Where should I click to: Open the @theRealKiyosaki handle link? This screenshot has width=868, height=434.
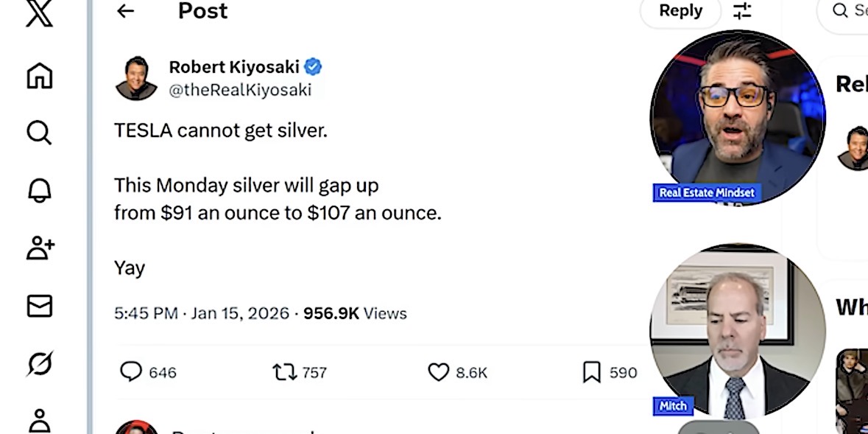[240, 90]
